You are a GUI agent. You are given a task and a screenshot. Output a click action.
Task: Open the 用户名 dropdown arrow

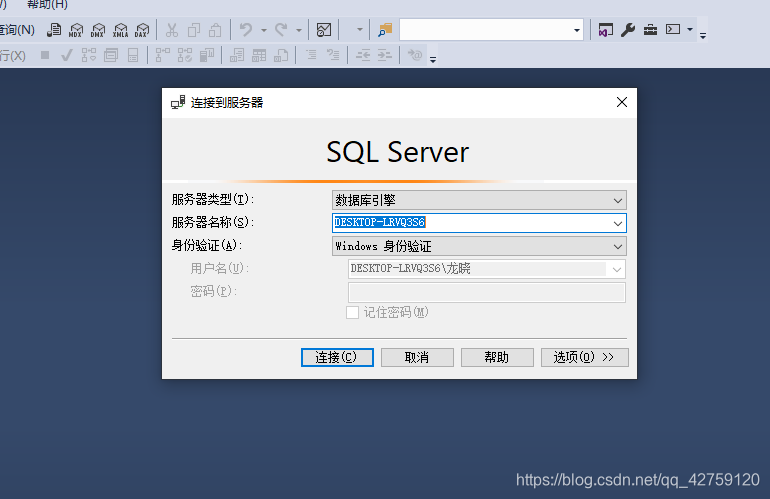(x=617, y=269)
